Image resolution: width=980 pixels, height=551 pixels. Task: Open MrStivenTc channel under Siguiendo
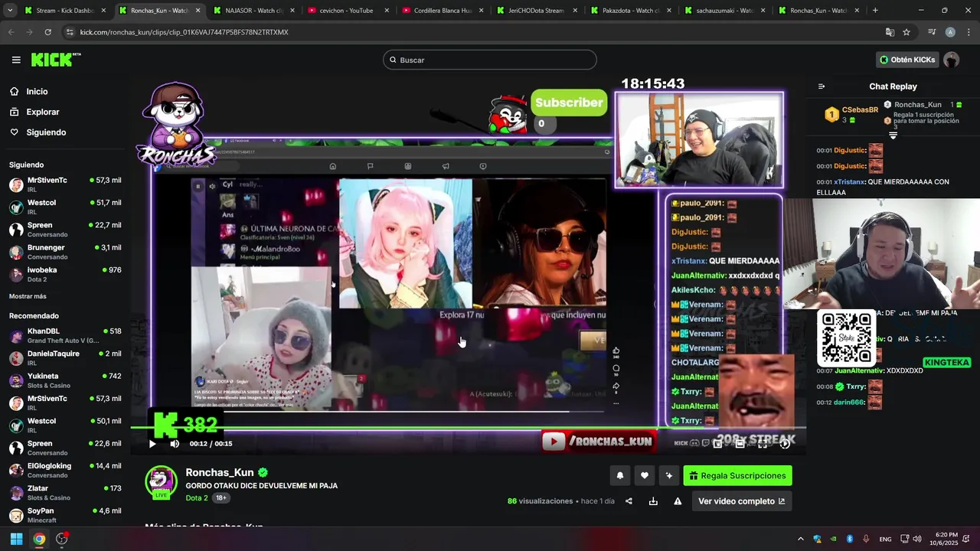(x=64, y=184)
